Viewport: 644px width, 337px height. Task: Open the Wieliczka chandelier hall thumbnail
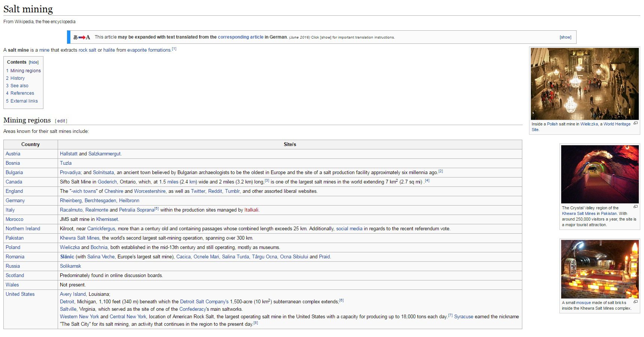point(584,84)
